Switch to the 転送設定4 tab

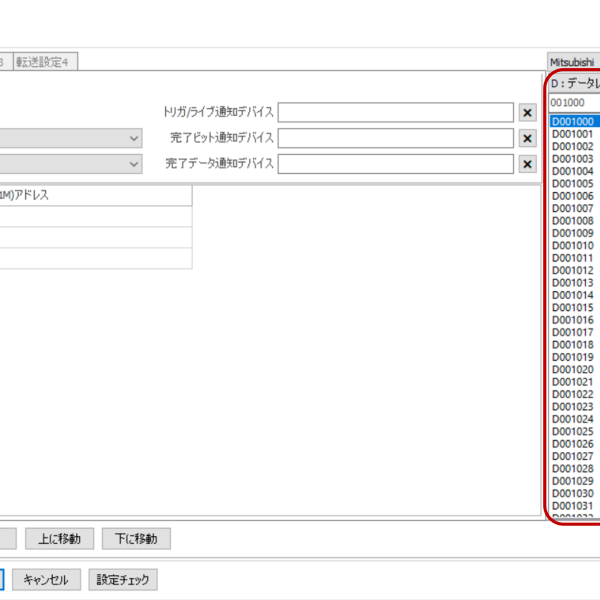[45, 62]
